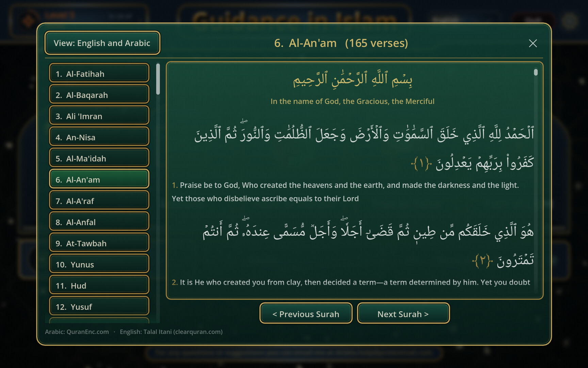Advance to the Next Surah

coord(403,313)
